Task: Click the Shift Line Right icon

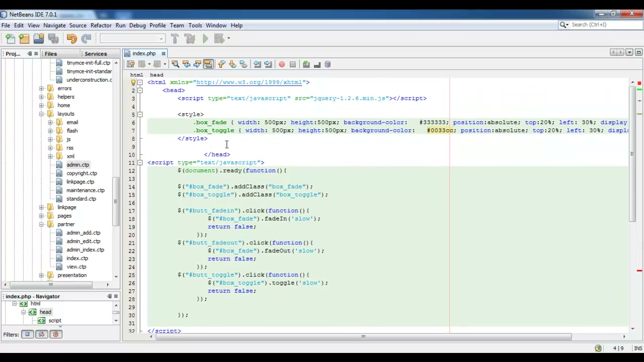Action: coord(268,64)
